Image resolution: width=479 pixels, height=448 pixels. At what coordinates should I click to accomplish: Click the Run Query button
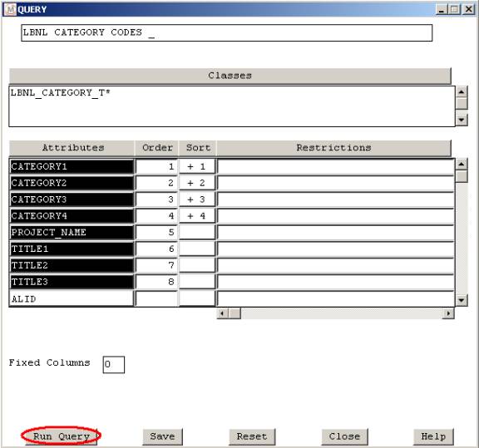point(61,436)
